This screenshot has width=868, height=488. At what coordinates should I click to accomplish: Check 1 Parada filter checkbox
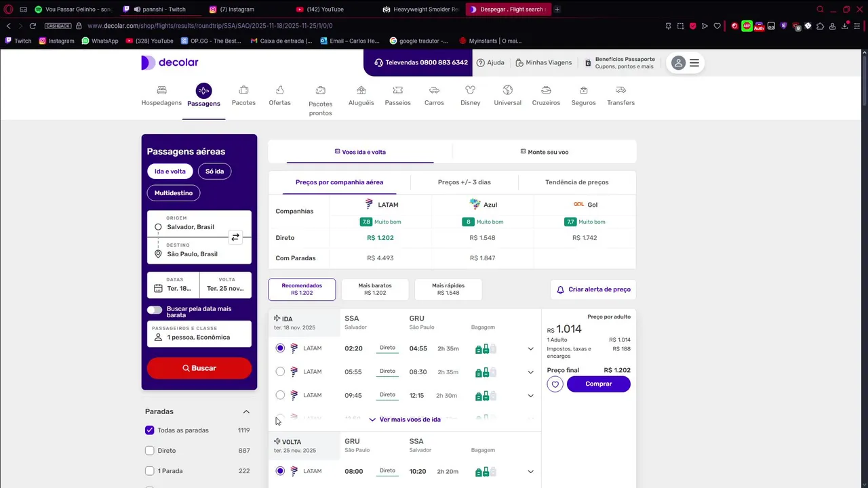(149, 471)
